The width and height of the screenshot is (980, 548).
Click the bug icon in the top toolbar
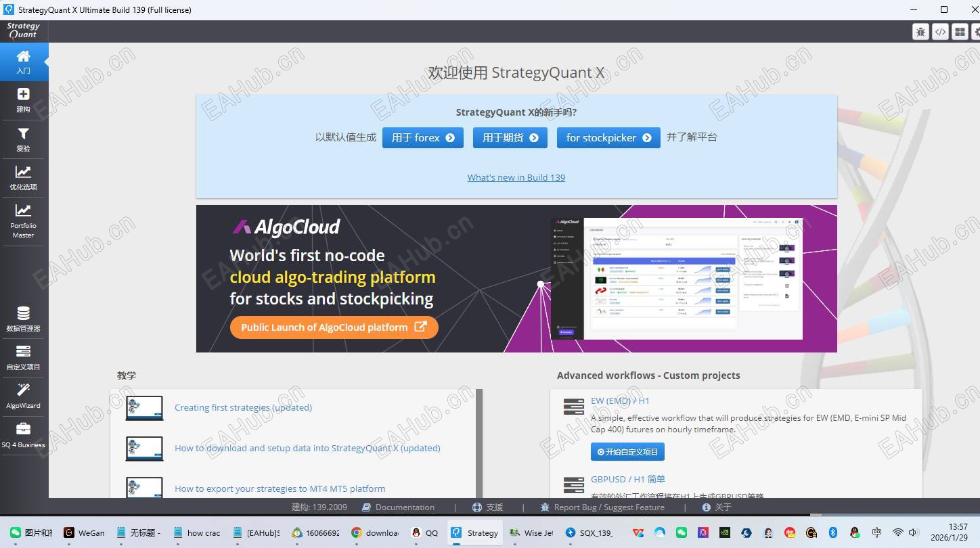pyautogui.click(x=920, y=32)
